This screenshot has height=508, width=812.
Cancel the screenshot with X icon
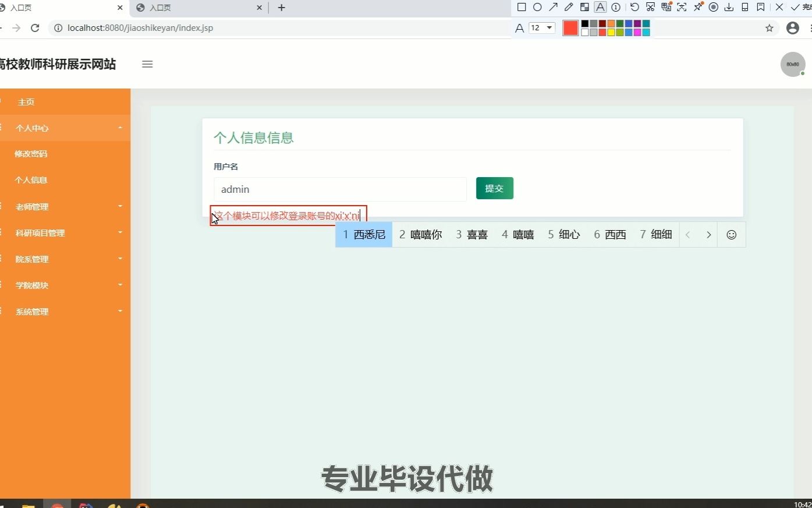point(779,8)
